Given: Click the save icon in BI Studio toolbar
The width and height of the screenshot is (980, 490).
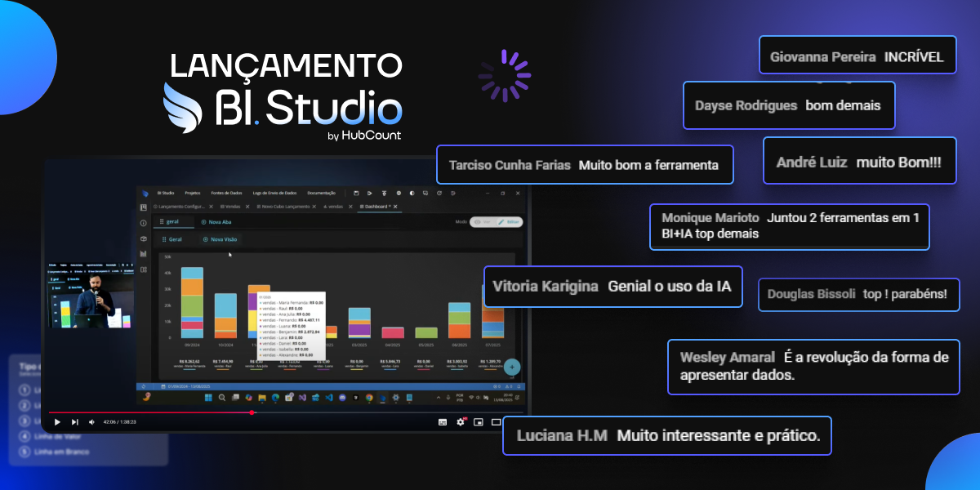Looking at the screenshot, I should [356, 193].
